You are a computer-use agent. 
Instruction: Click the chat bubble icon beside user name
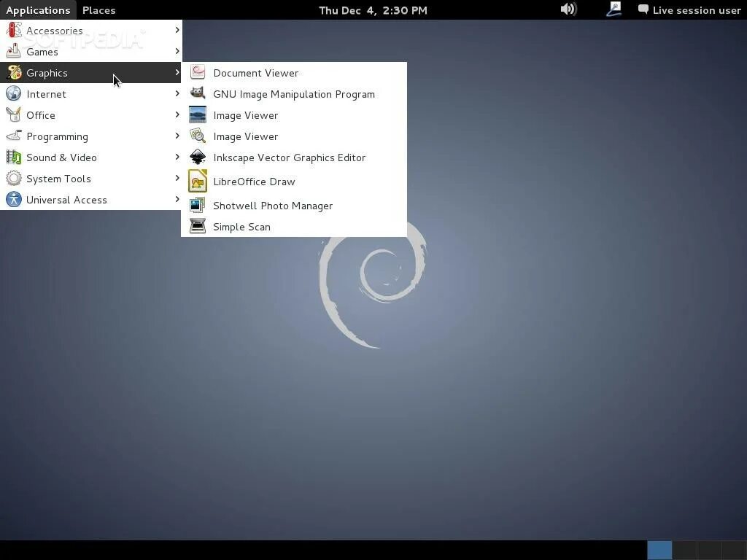(643, 9)
